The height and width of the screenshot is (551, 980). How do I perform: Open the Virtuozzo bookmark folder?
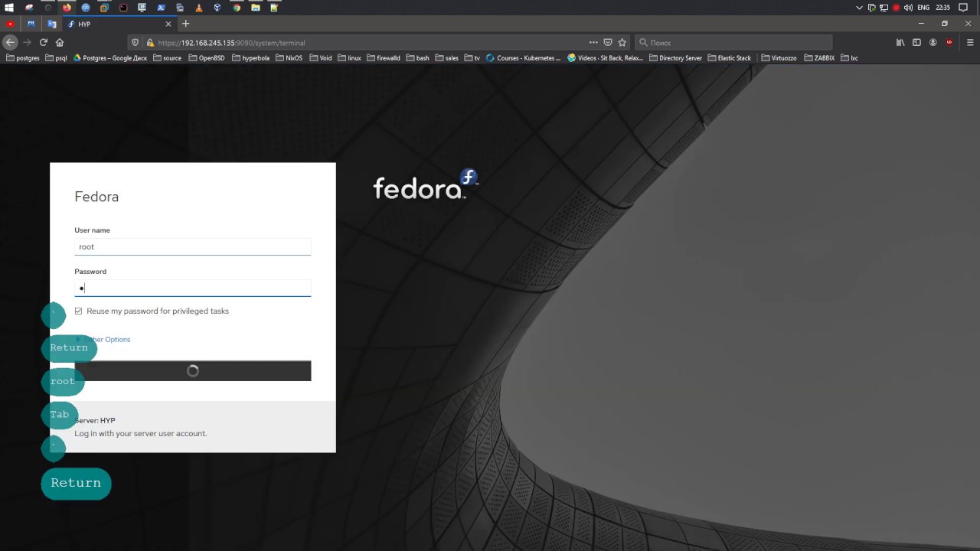pos(779,58)
